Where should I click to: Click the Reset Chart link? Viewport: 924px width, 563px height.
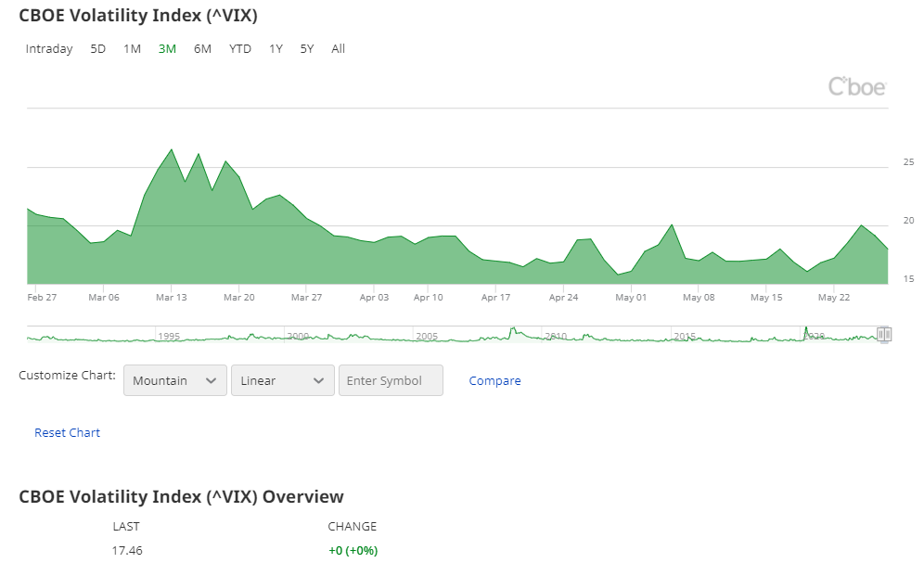click(x=67, y=433)
